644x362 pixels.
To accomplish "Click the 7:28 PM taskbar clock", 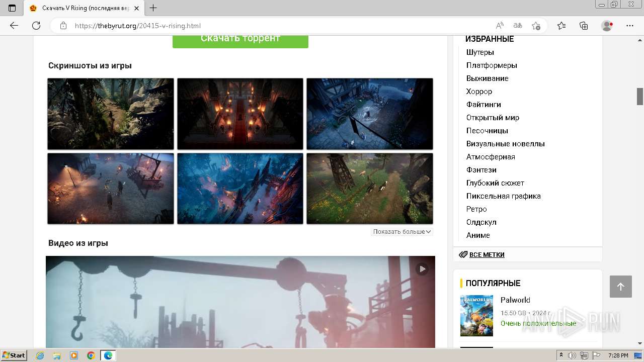I will [x=618, y=355].
